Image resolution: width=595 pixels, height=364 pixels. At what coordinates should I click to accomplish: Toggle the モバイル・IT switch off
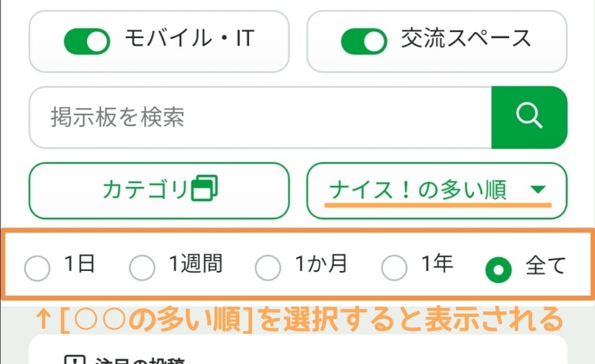(x=87, y=41)
